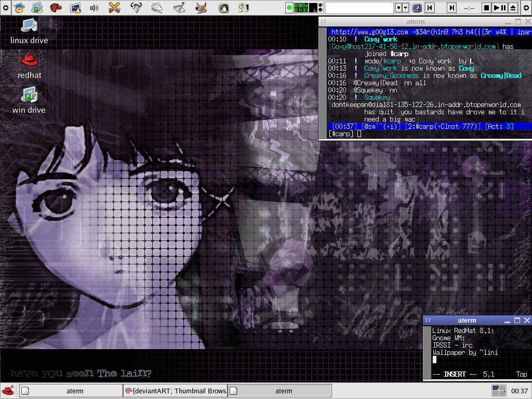Open window menu of the small aterm
Screen dimensions: 532x399
click(x=428, y=320)
